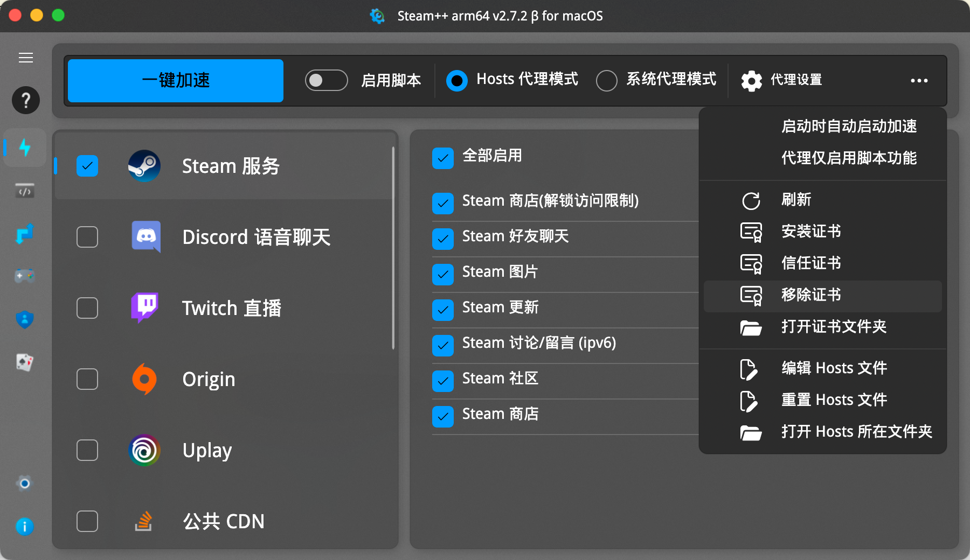Open the blue info about icon
This screenshot has width=970, height=560.
tap(25, 526)
